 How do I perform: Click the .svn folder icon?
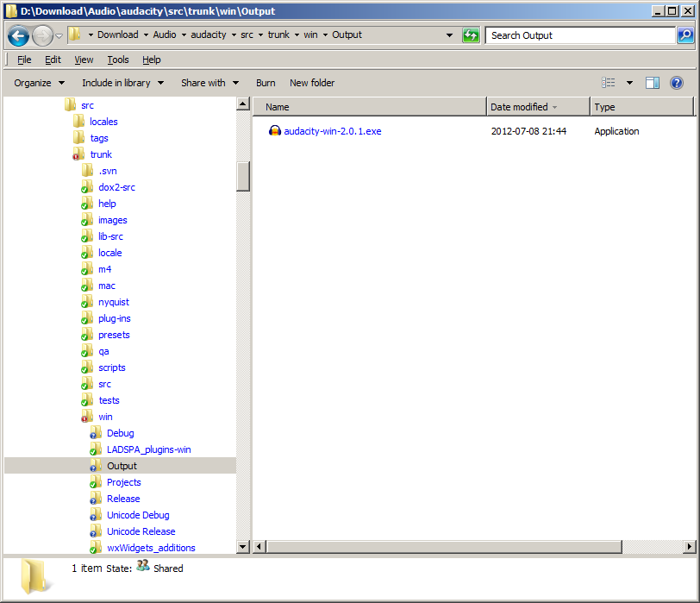[87, 171]
